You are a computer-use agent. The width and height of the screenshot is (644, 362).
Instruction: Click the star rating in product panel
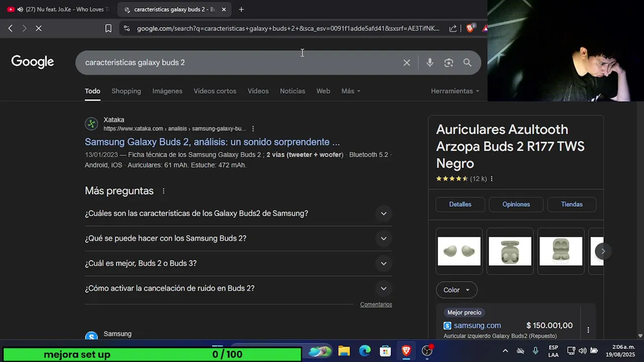point(452,179)
